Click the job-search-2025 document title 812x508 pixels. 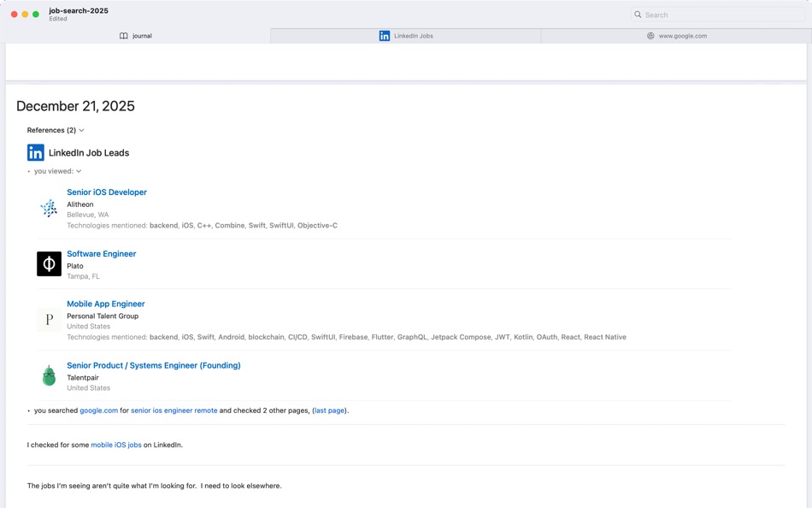pos(79,10)
